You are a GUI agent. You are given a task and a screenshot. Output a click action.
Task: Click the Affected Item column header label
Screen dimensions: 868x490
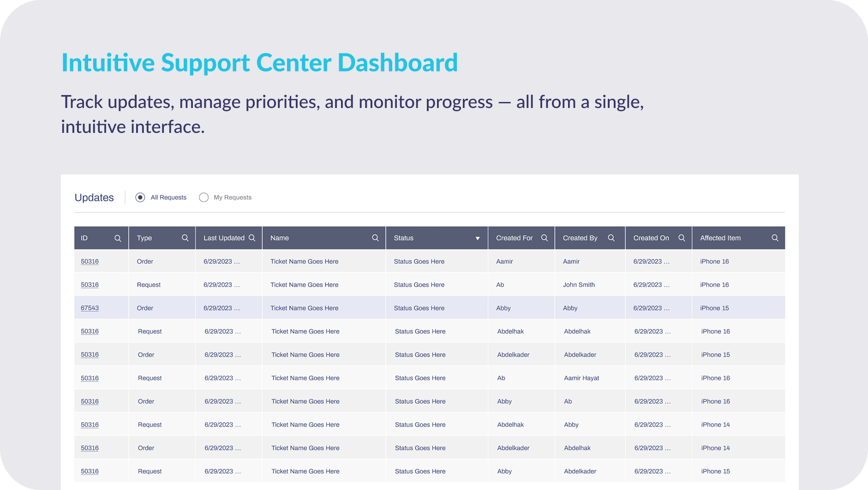(720, 238)
